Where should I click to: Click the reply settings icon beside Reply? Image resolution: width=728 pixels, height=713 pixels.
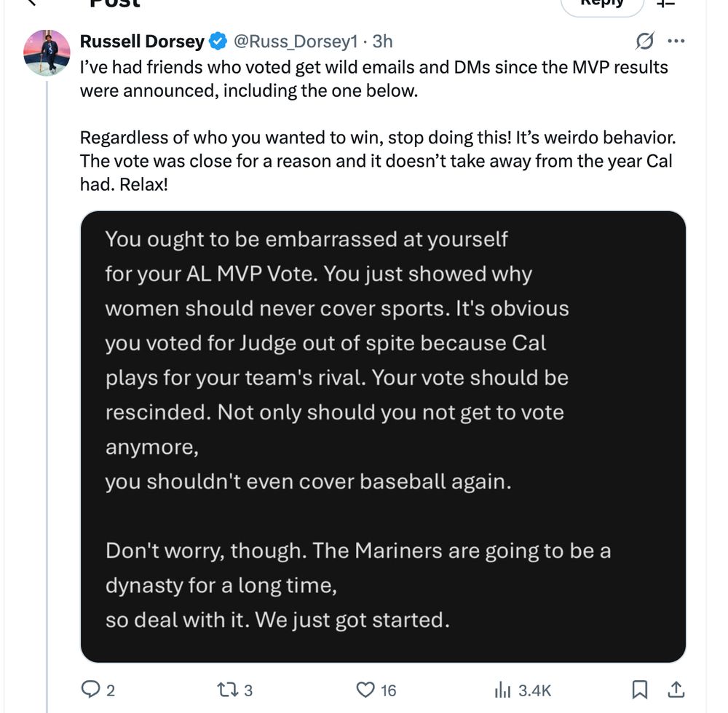click(x=666, y=4)
